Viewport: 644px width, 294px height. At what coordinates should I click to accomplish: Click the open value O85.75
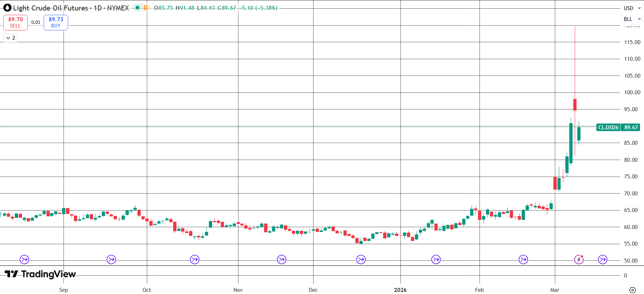pyautogui.click(x=163, y=8)
